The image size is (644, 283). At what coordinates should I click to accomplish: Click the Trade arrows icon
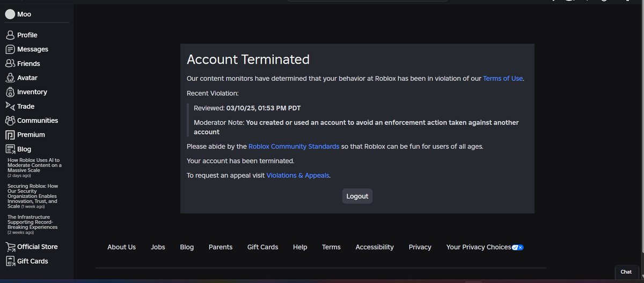pyautogui.click(x=10, y=106)
